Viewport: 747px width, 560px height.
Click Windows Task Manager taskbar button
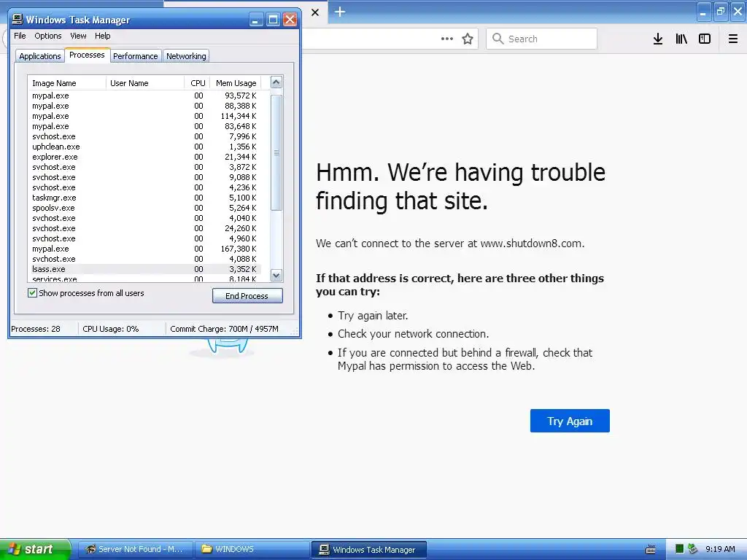point(368,550)
